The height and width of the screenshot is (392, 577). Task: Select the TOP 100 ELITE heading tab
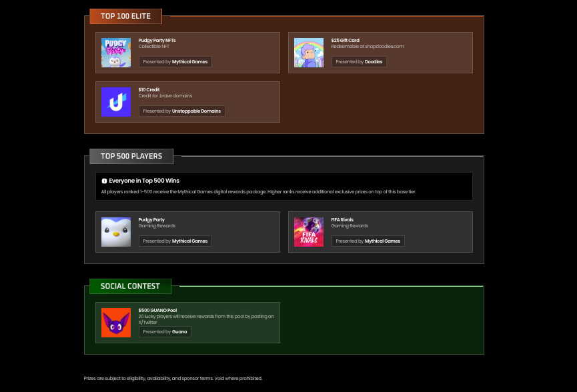tap(125, 16)
